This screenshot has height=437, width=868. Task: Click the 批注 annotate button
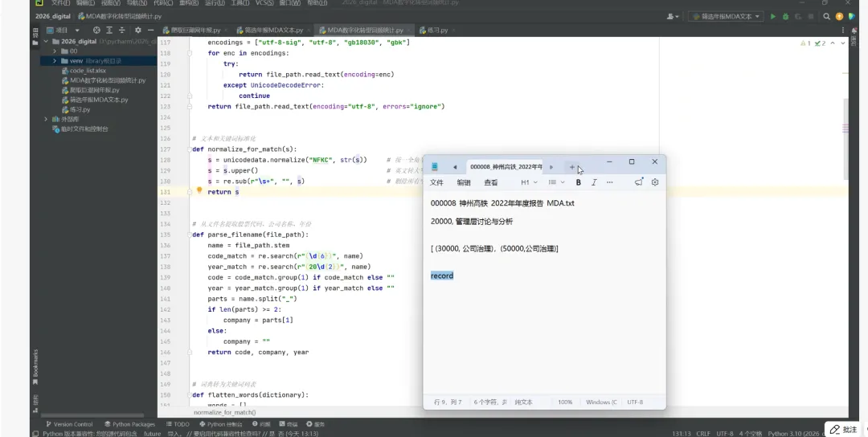pyautogui.click(x=843, y=429)
